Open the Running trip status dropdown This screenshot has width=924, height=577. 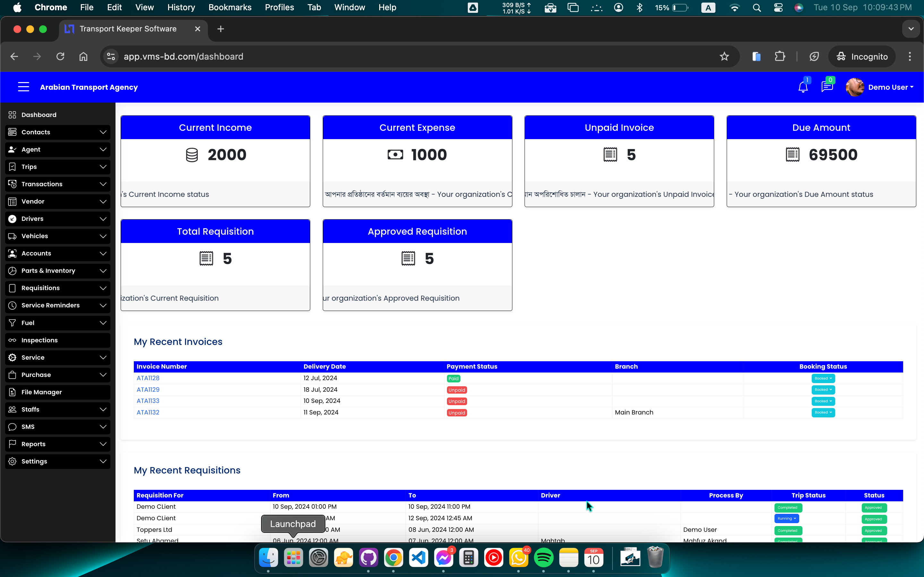pyautogui.click(x=786, y=518)
